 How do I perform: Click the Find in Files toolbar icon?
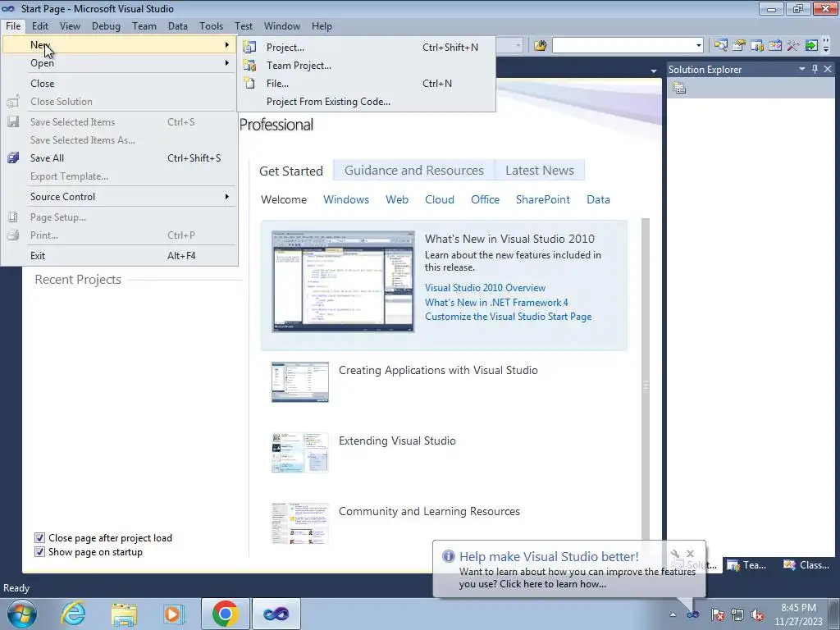pyautogui.click(x=540, y=46)
